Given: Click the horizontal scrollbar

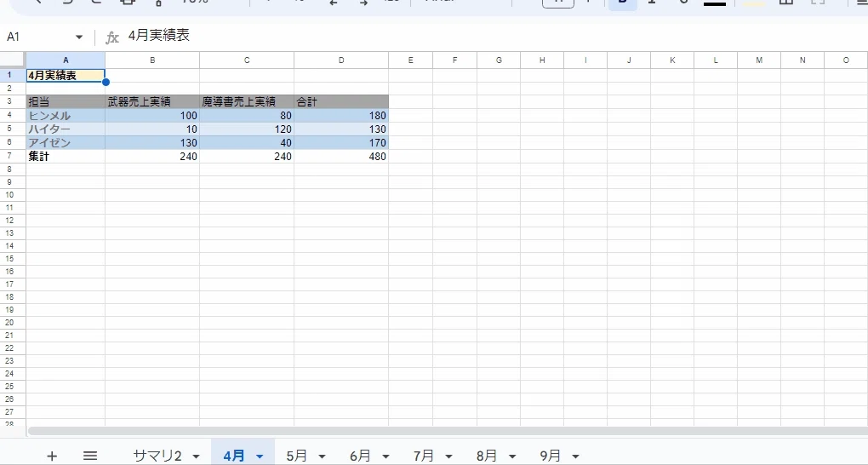Looking at the screenshot, I should tap(448, 431).
